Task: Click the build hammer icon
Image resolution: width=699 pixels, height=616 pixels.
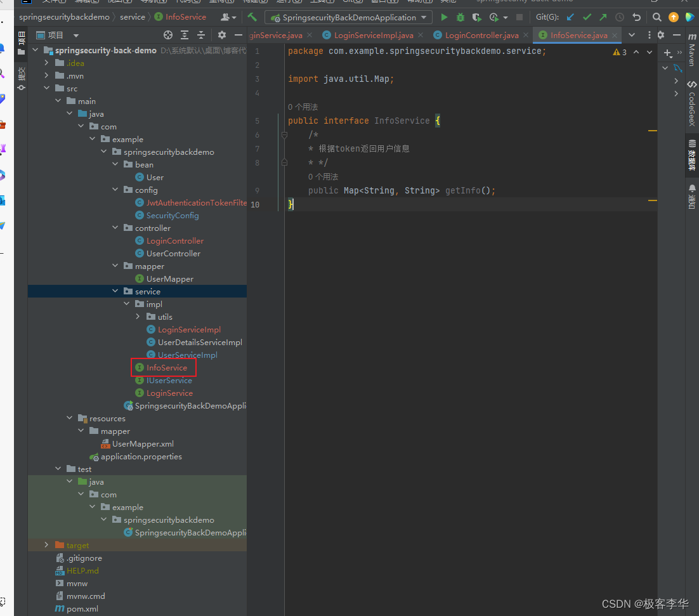Action: coord(252,17)
